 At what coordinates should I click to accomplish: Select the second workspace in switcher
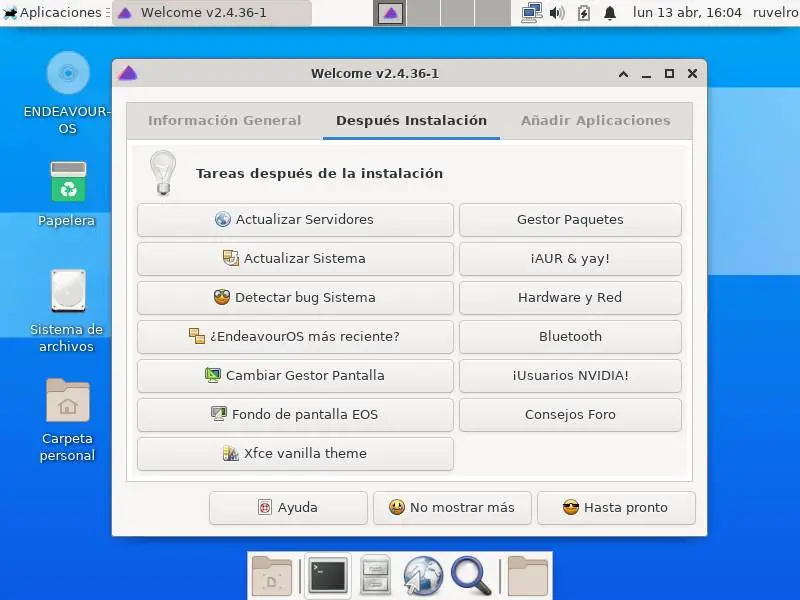pyautogui.click(x=424, y=13)
